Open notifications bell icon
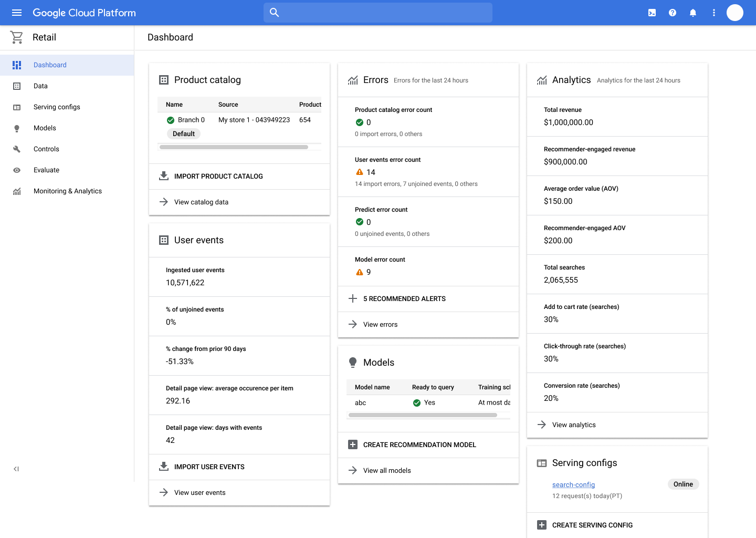Image resolution: width=756 pixels, height=538 pixels. (x=693, y=13)
